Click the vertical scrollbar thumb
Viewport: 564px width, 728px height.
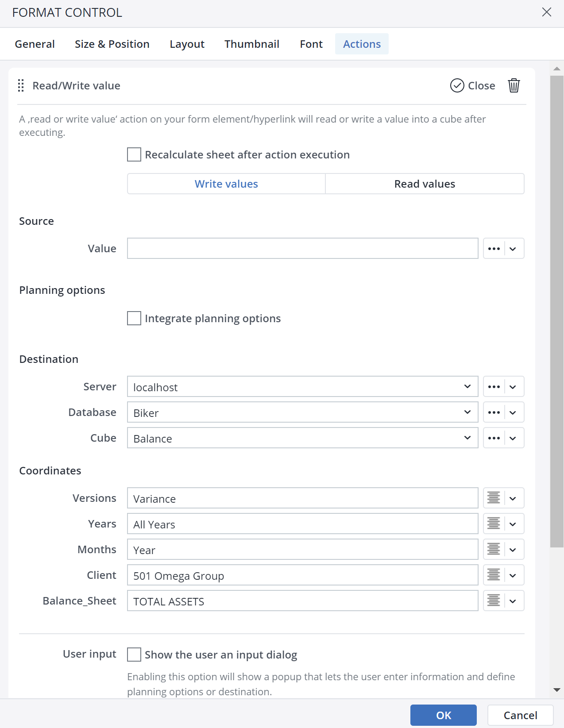[557, 312]
